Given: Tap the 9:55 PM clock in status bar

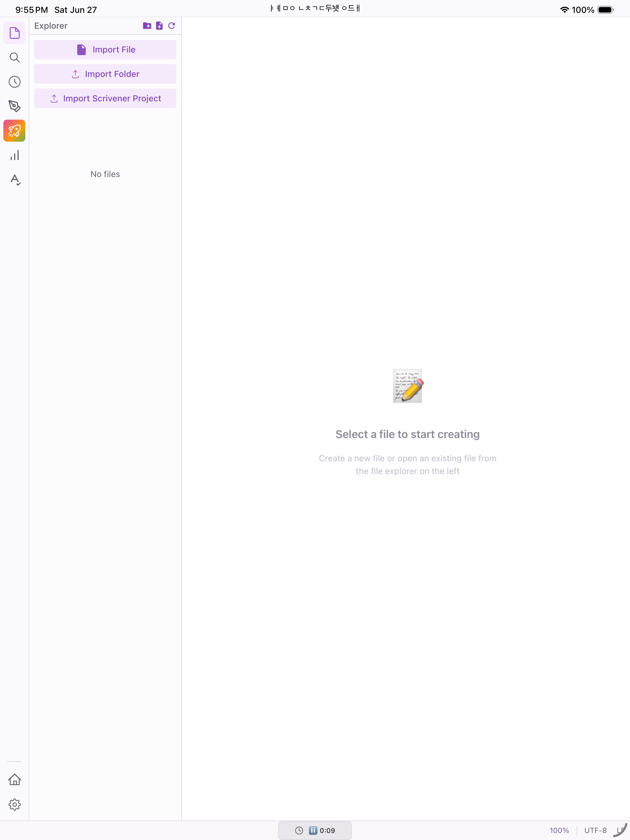Looking at the screenshot, I should click(x=32, y=10).
